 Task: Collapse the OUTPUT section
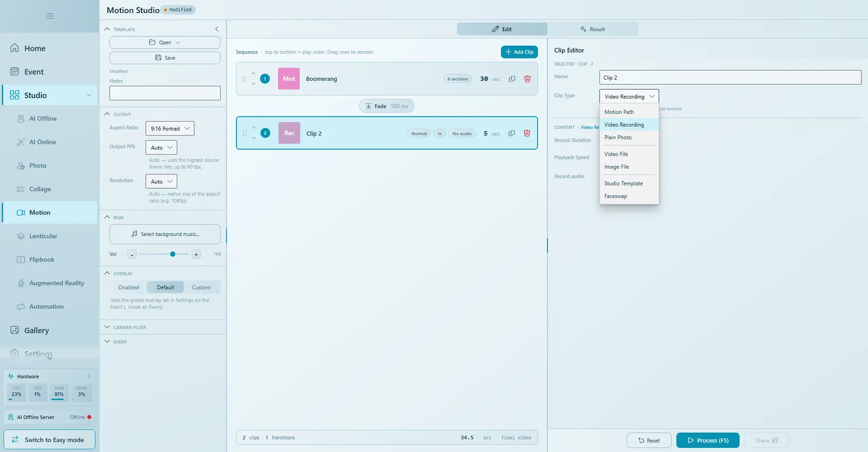tap(107, 114)
